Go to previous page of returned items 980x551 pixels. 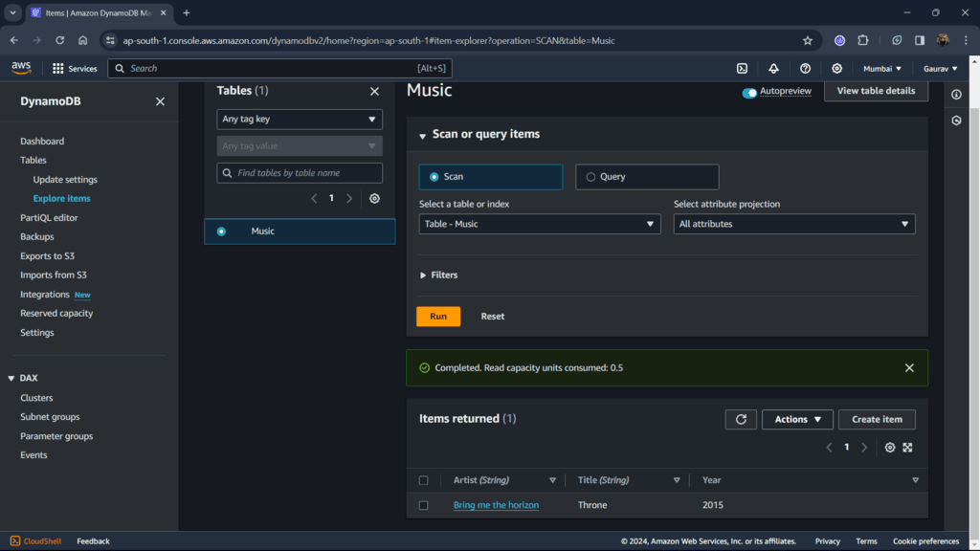pos(830,448)
